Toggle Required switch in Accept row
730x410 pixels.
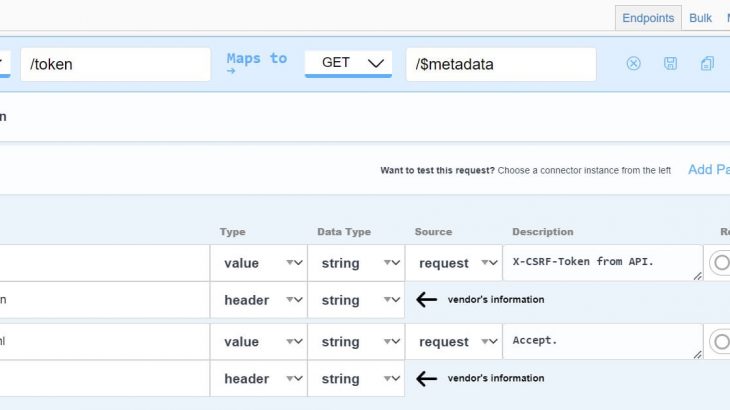tap(719, 342)
